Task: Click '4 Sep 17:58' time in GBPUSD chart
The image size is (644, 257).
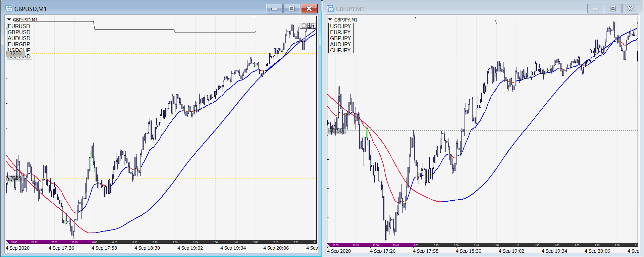Action: pyautogui.click(x=104, y=248)
